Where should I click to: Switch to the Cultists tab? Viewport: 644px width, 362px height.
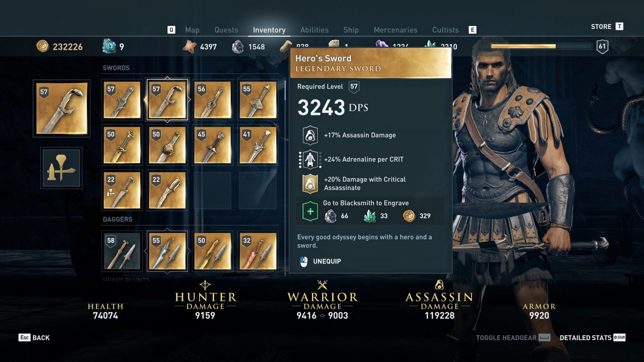click(x=445, y=30)
